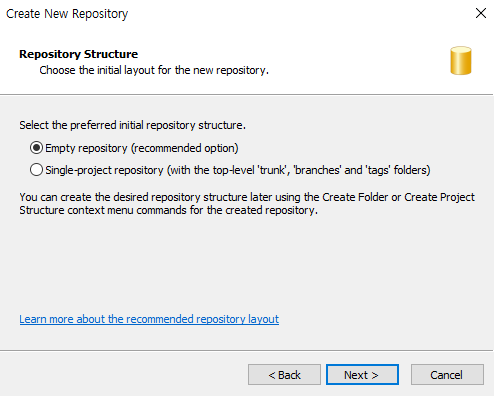Click the 'Structure context menu commands' sentence line

click(168, 210)
